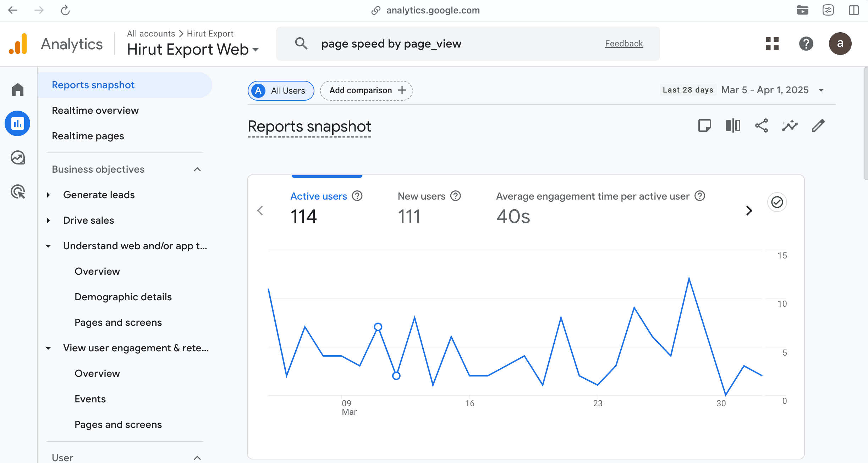868x463 pixels.
Task: Click the report note icon
Action: (705, 126)
